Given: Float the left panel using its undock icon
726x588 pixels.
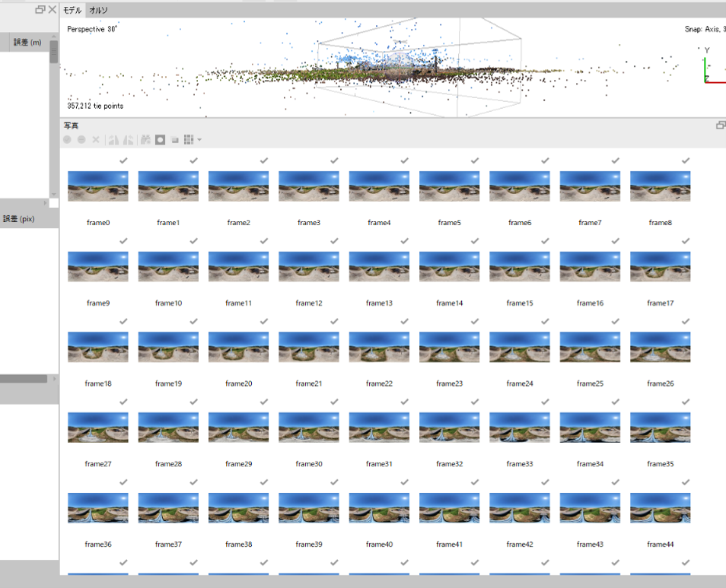Looking at the screenshot, I should point(40,9).
